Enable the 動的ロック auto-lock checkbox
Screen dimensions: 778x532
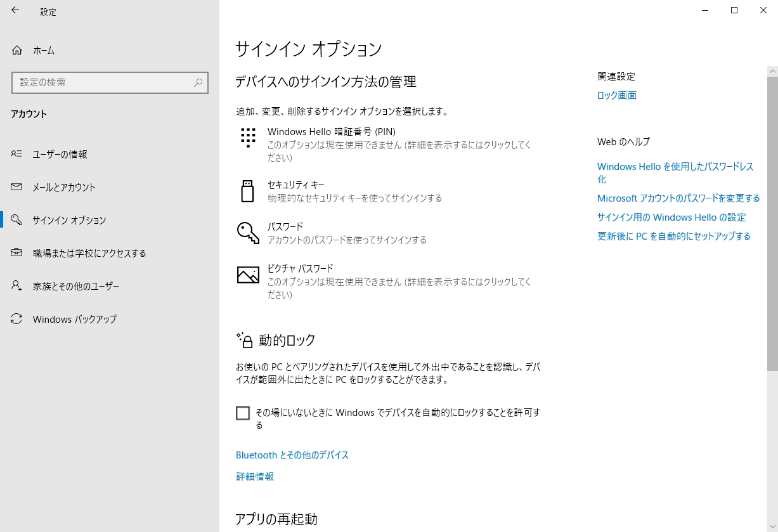pos(243,413)
